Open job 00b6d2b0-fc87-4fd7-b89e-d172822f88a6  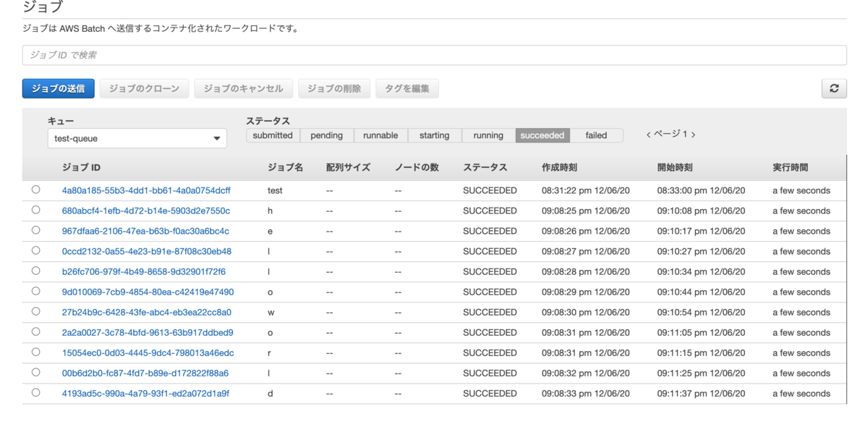(x=145, y=373)
